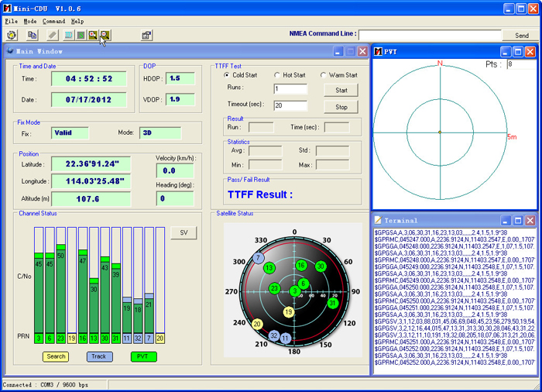Select the Hot Start option
The width and height of the screenshot is (542, 392).
(277, 75)
